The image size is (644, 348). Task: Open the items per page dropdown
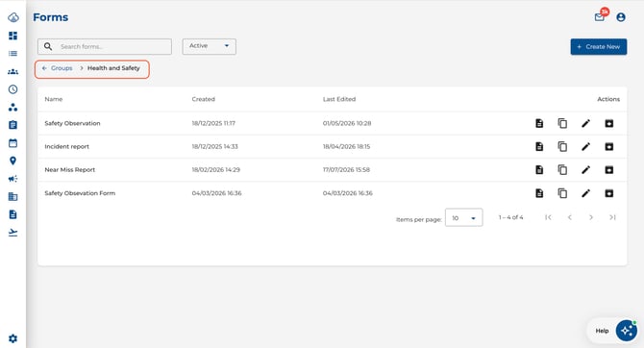click(x=463, y=218)
